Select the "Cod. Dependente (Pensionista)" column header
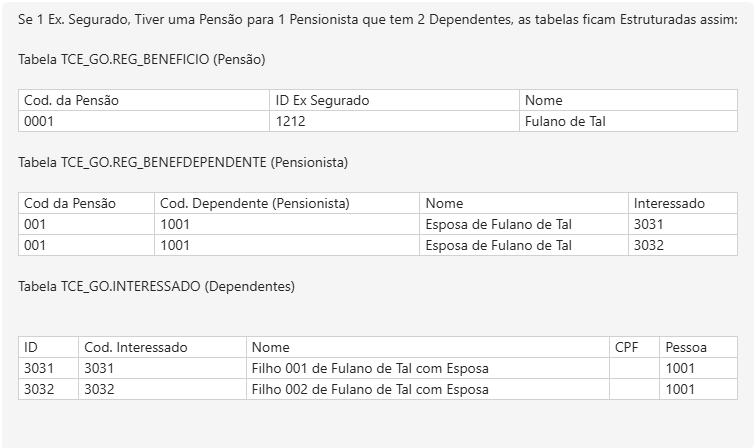Viewport: 756px width, 448px height. (255, 203)
